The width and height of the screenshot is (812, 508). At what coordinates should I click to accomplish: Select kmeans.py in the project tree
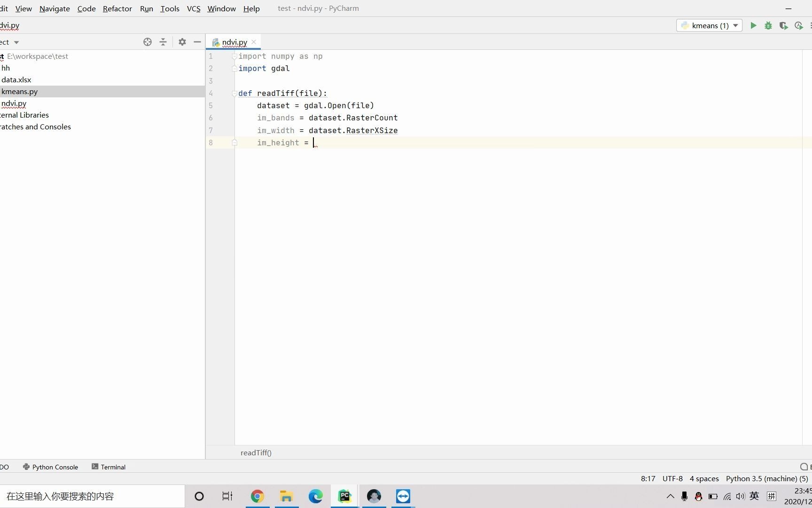[19, 91]
